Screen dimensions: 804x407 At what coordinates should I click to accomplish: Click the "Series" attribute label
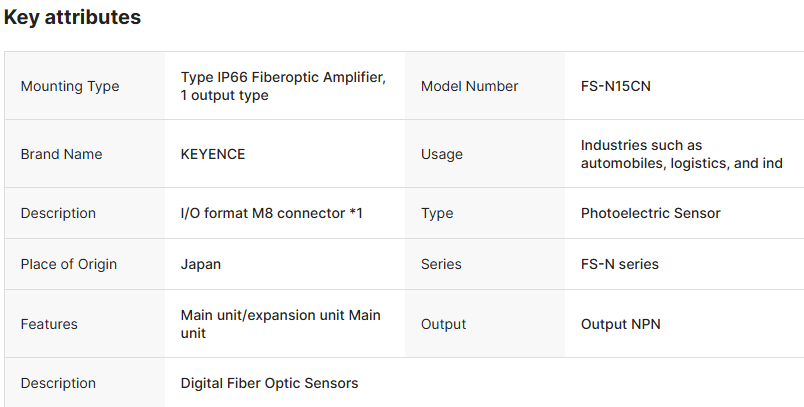(441, 264)
